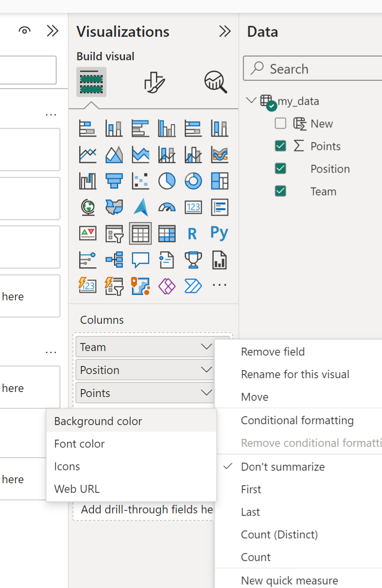Choose the KPI visual icon

pos(88,233)
